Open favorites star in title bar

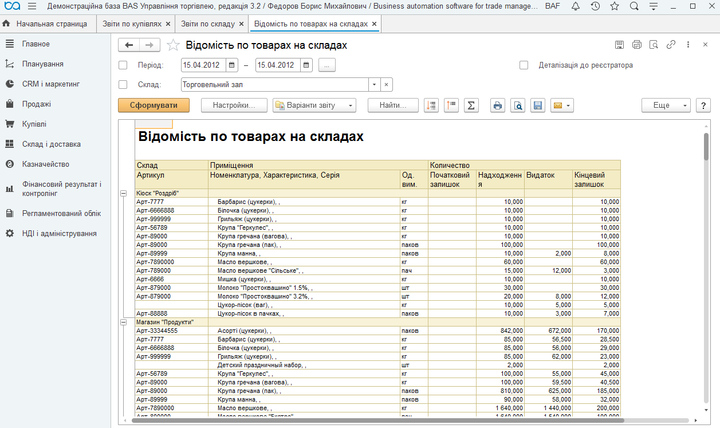614,6
